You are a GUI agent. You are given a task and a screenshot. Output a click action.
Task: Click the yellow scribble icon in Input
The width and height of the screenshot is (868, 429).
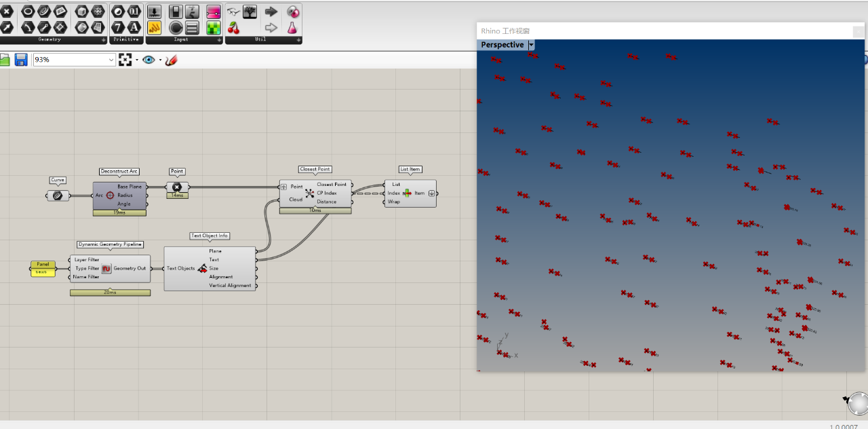[154, 27]
